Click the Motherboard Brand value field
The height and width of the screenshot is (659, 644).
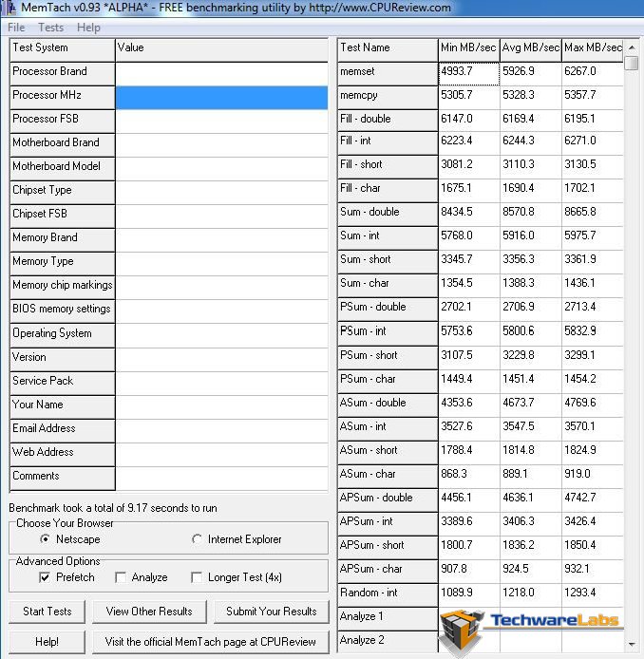(221, 145)
